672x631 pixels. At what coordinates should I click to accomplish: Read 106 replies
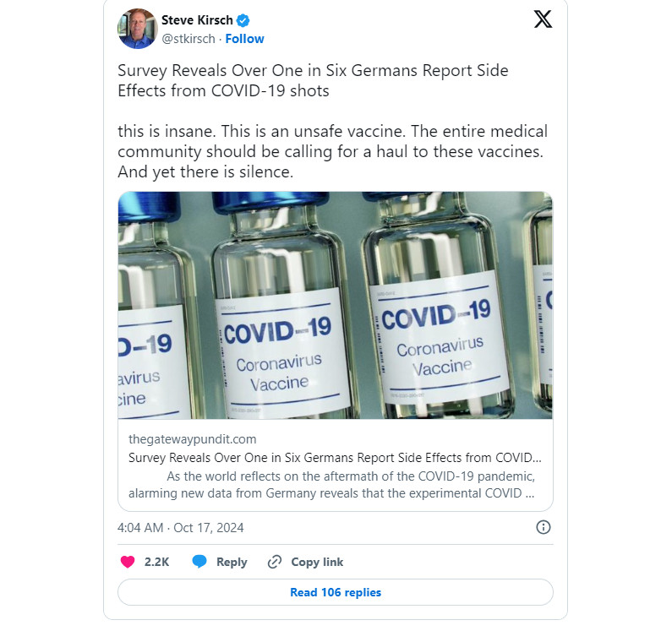[x=335, y=592]
